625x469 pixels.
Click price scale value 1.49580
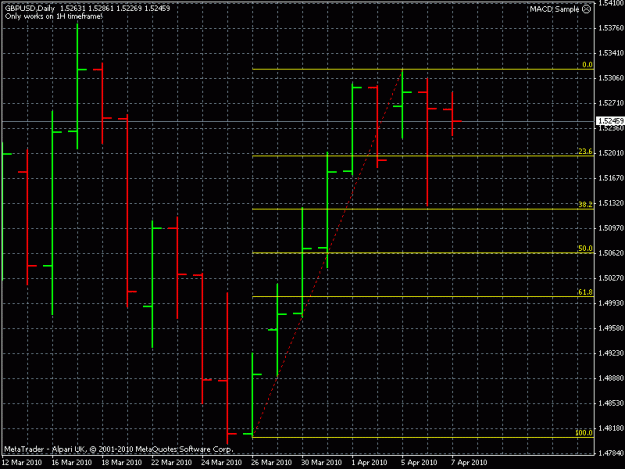click(x=611, y=328)
